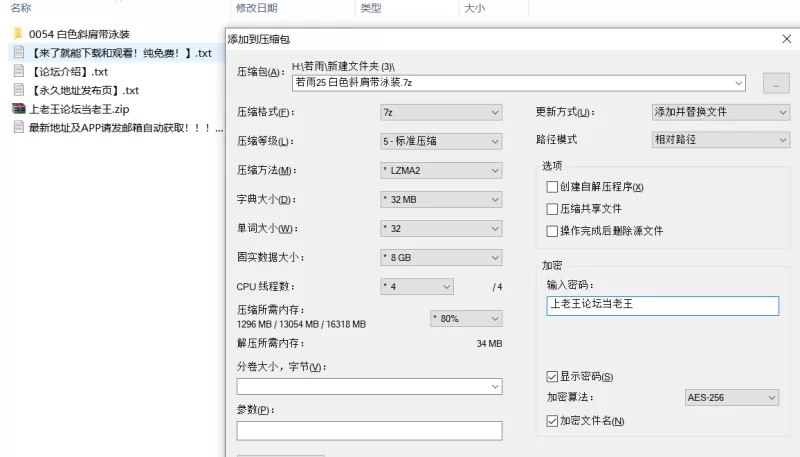800x457 pixels.
Task: Close the 添加到压缩包 dialog
Action: click(x=785, y=39)
